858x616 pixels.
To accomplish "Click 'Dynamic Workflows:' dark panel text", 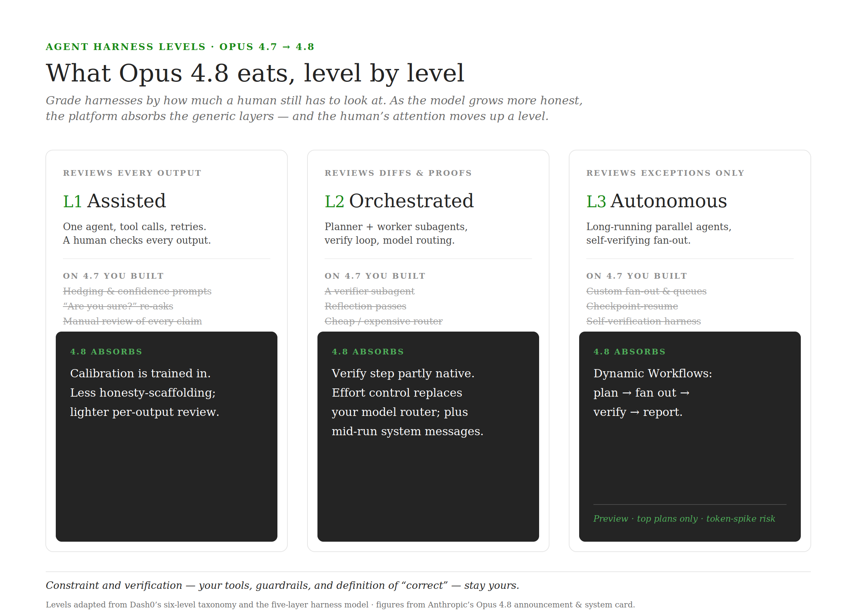I will [x=652, y=373].
